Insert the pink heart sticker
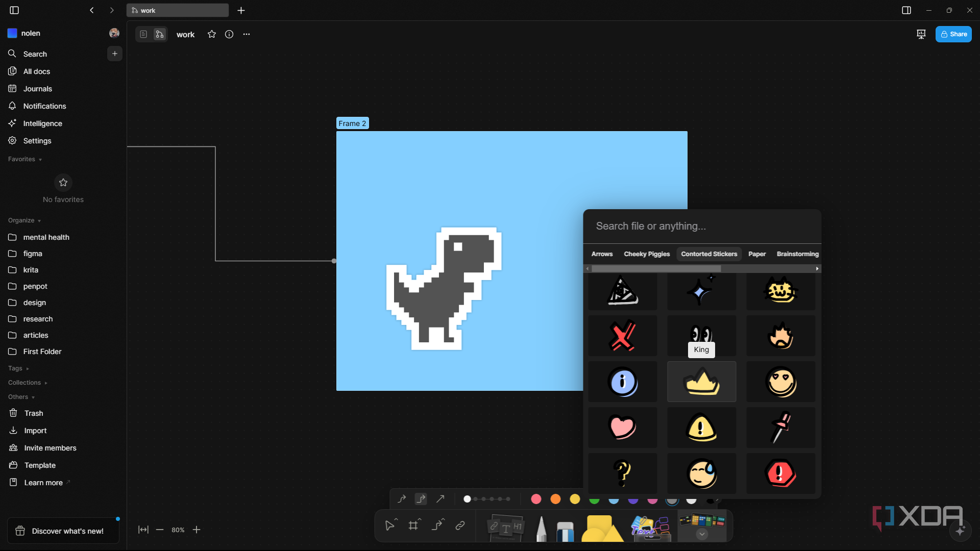This screenshot has height=551, width=980. (x=622, y=428)
